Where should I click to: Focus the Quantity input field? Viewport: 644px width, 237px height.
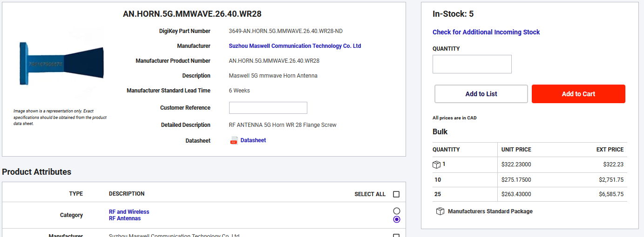click(472, 64)
